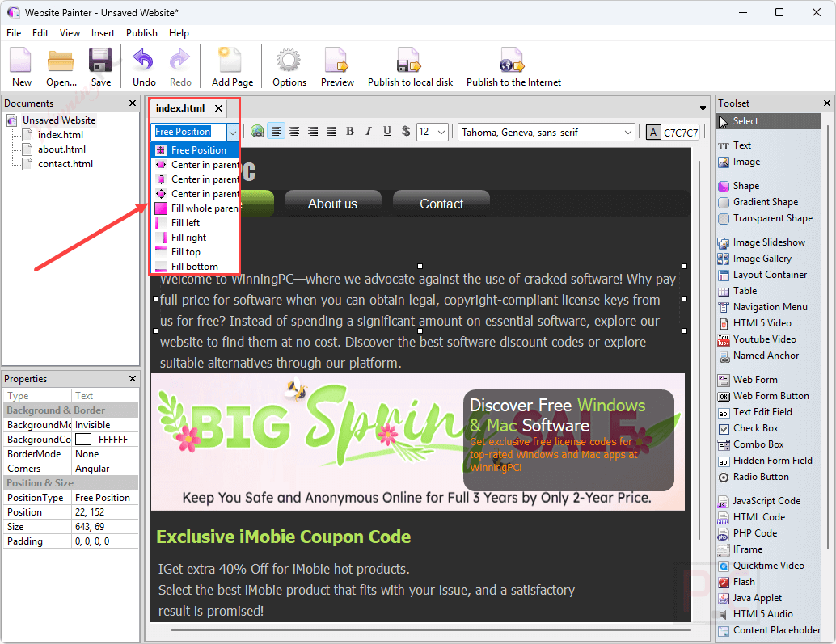The width and height of the screenshot is (836, 644).
Task: Select about.html in the Documents tree
Action: 61,149
